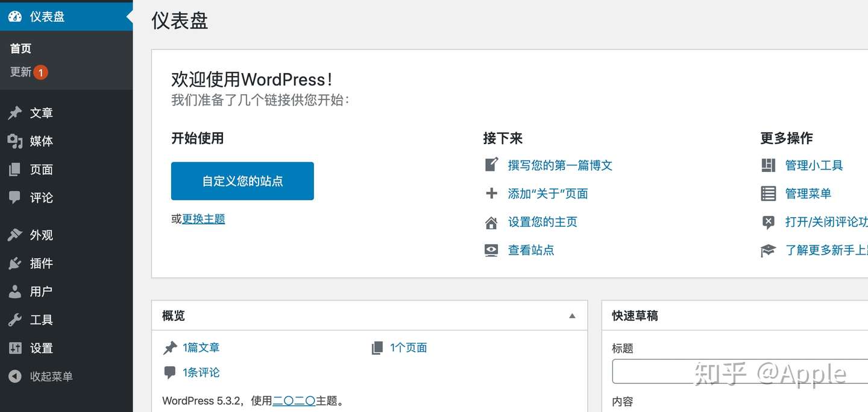The height and width of the screenshot is (412, 868).
Task: Open the 查看站点 link
Action: coord(531,250)
